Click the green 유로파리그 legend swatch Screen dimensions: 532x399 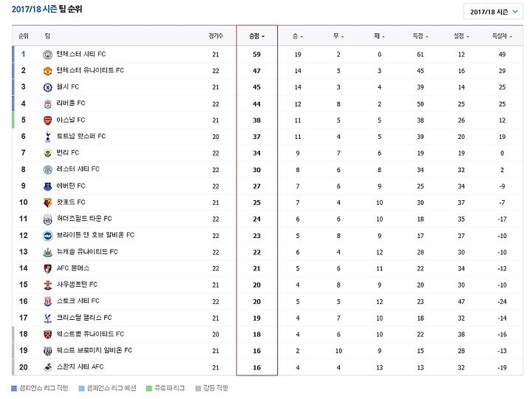tap(149, 389)
